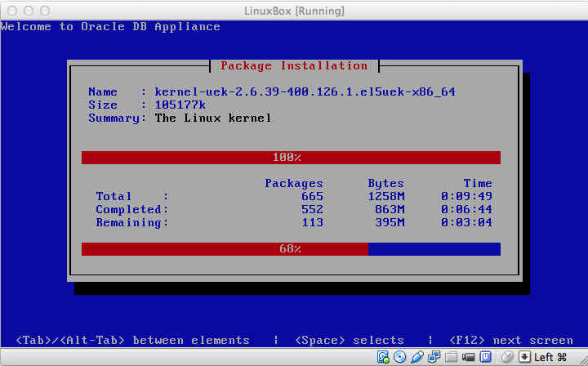Click the Time column header

[x=478, y=183]
